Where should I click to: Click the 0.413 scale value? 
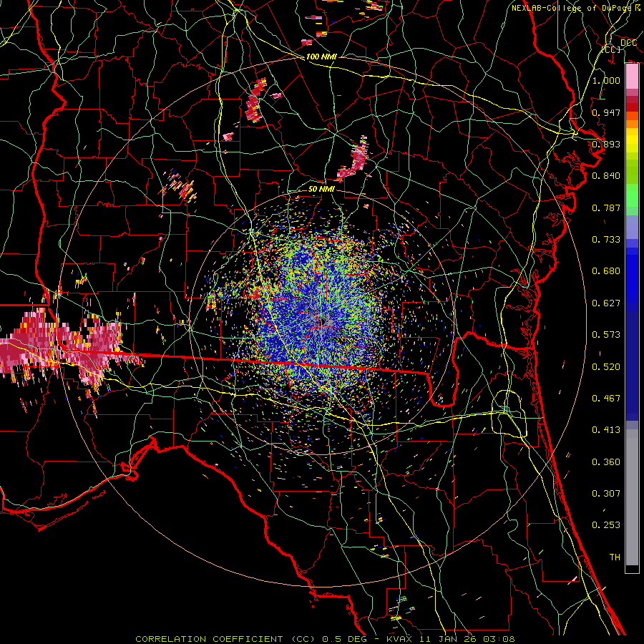(606, 430)
